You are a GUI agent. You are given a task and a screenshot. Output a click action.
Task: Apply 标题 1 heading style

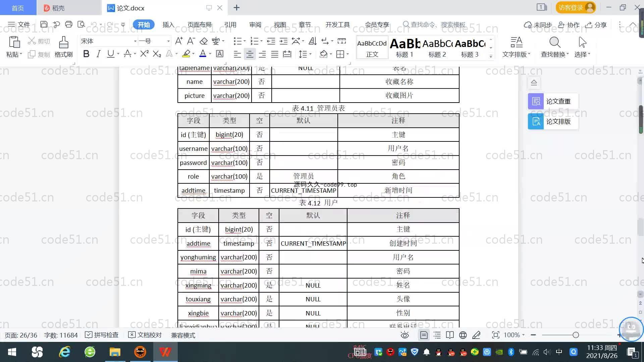click(405, 48)
